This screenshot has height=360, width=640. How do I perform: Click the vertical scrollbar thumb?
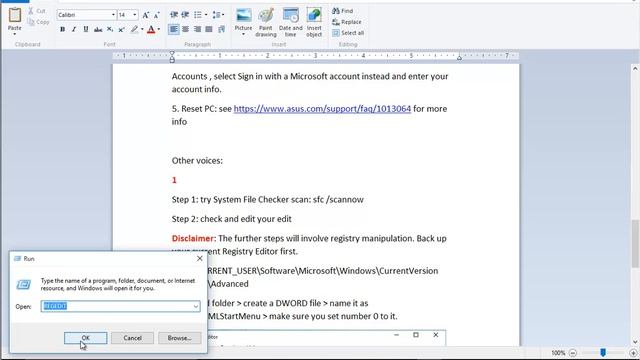coord(635,244)
